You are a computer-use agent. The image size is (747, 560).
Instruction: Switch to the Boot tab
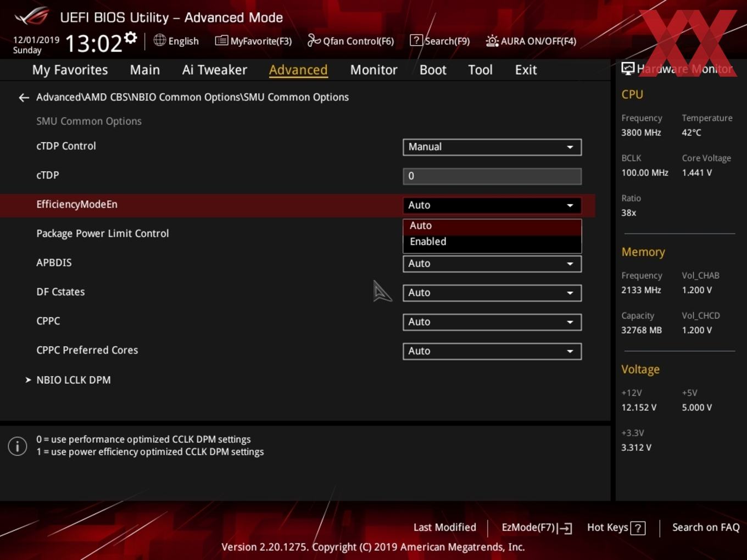tap(433, 70)
